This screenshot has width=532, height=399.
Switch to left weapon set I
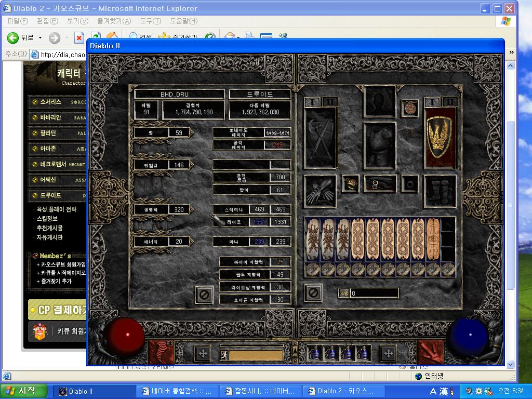(312, 102)
